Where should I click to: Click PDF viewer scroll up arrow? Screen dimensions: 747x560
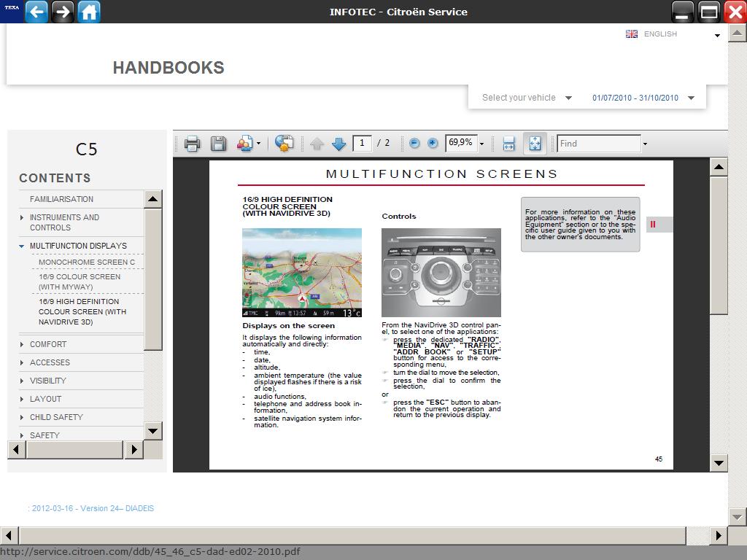click(x=719, y=167)
